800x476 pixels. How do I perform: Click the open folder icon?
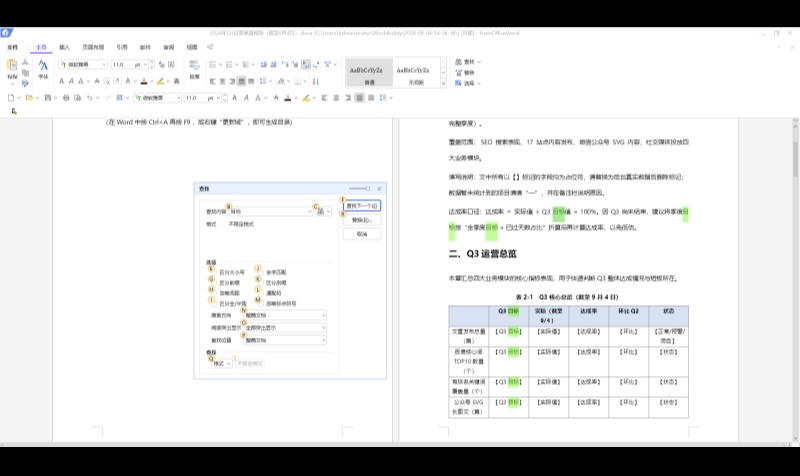pyautogui.click(x=30, y=97)
